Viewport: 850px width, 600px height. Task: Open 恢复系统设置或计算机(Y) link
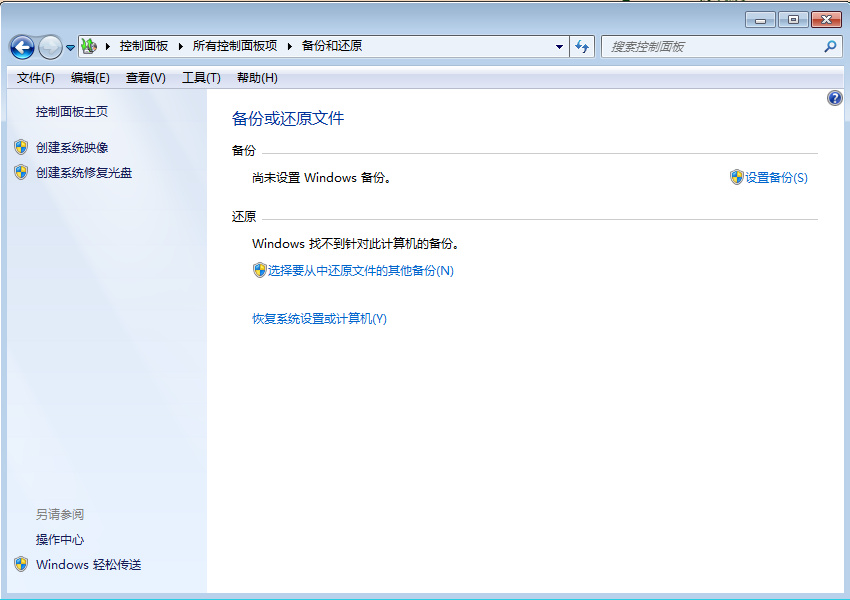319,319
